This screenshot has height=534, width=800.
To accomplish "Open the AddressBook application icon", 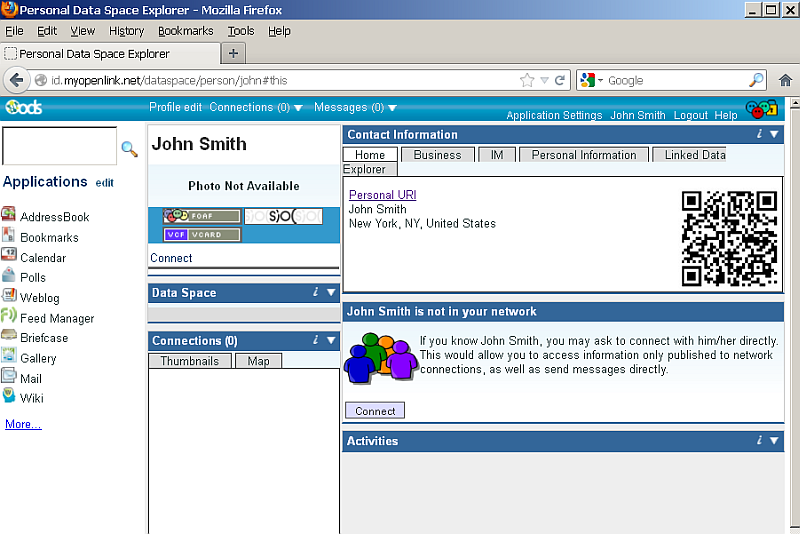I will 9,215.
